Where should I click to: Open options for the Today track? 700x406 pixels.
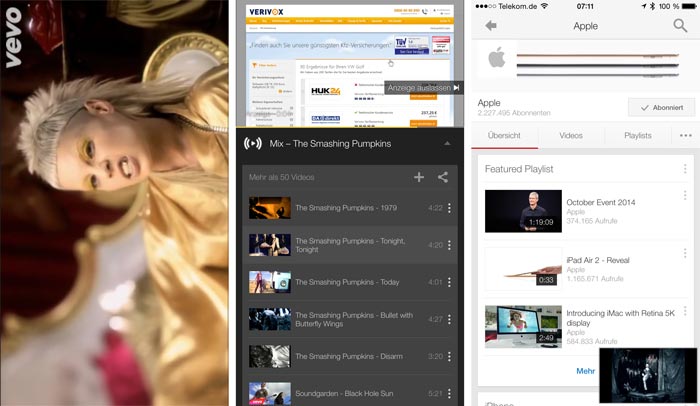(x=449, y=282)
